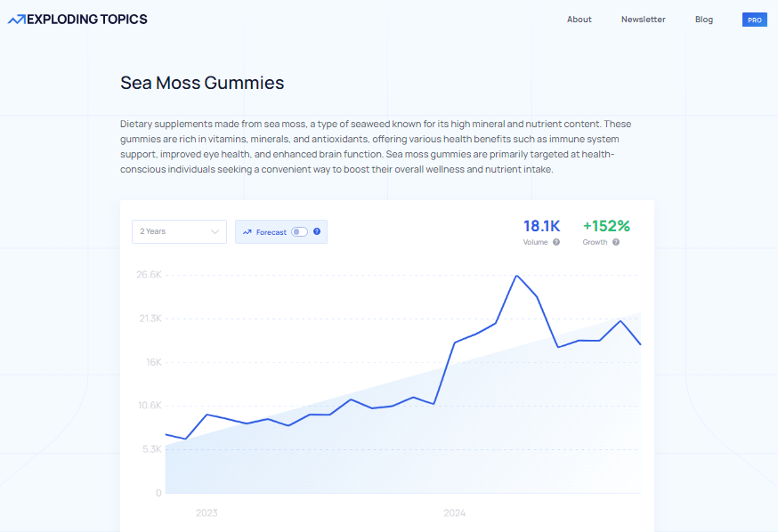Image resolution: width=778 pixels, height=532 pixels.
Task: Click the Growth help icon
Action: (x=616, y=242)
